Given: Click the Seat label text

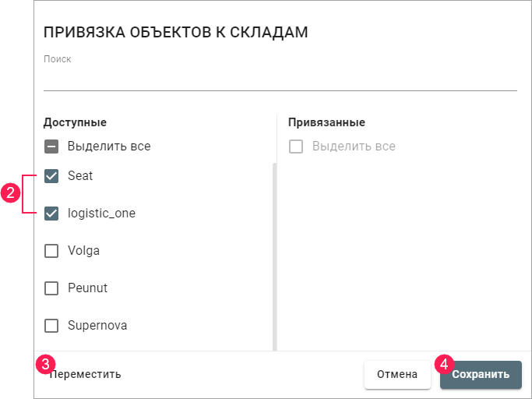Looking at the screenshot, I should [x=80, y=176].
